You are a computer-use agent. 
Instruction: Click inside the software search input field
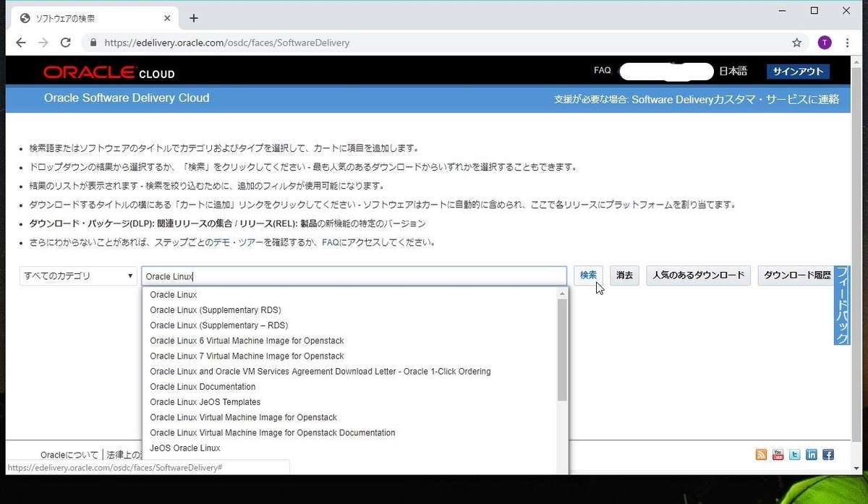pos(354,276)
